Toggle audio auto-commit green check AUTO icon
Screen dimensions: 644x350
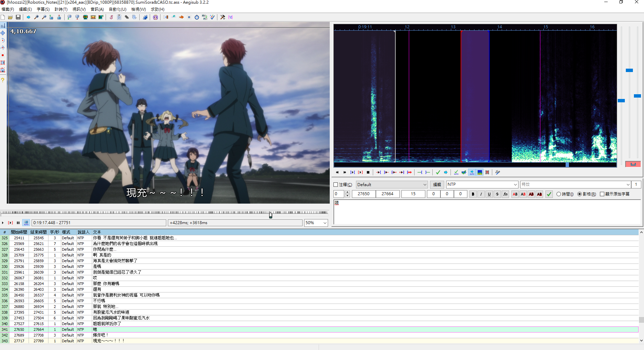(456, 172)
